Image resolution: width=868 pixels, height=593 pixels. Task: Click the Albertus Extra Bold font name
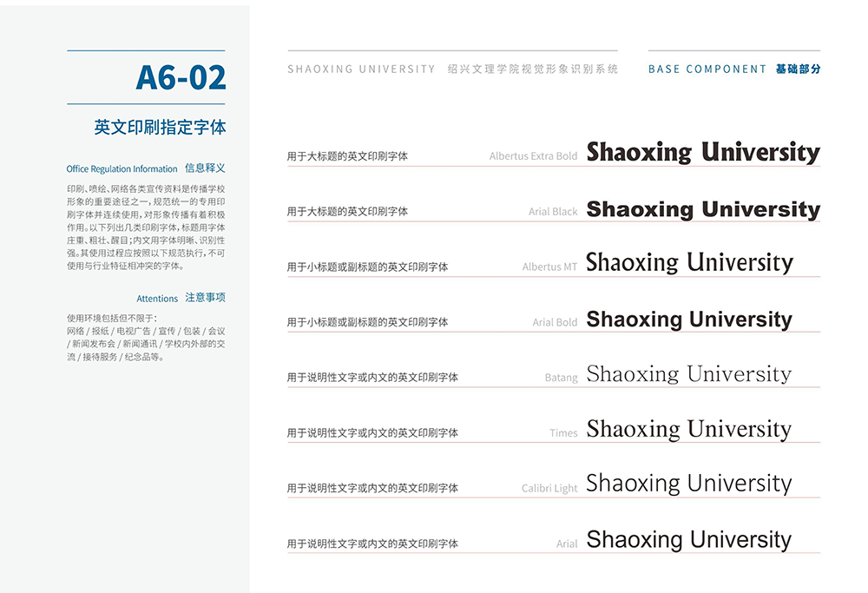[533, 156]
